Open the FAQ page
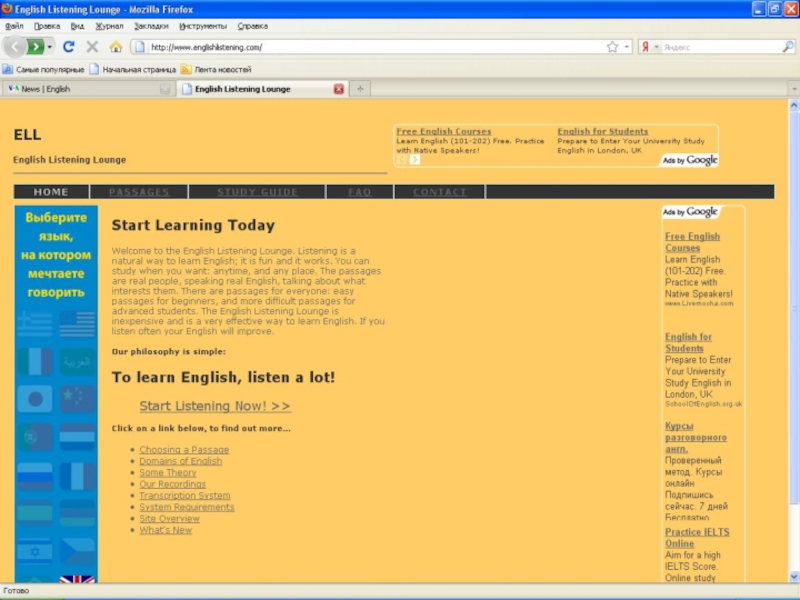The height and width of the screenshot is (600, 800). 360,192
